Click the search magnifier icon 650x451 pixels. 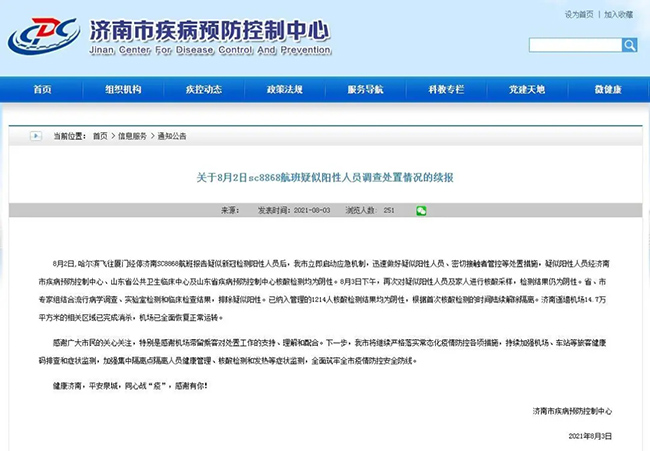point(629,45)
